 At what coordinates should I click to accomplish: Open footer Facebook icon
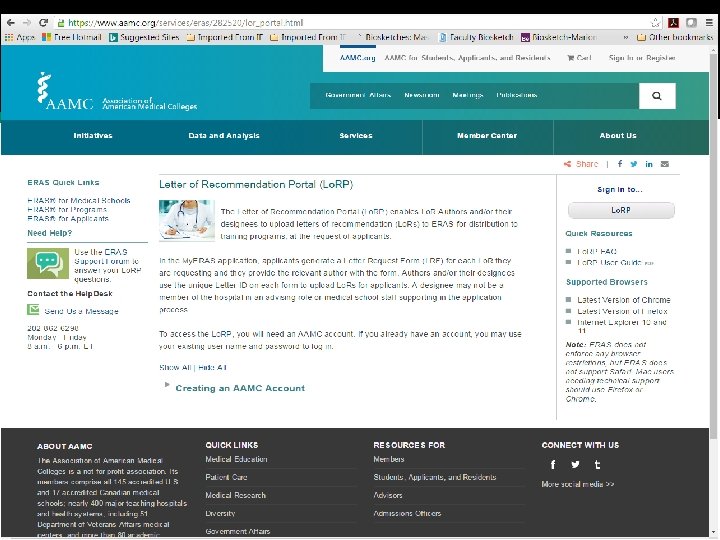coord(553,464)
